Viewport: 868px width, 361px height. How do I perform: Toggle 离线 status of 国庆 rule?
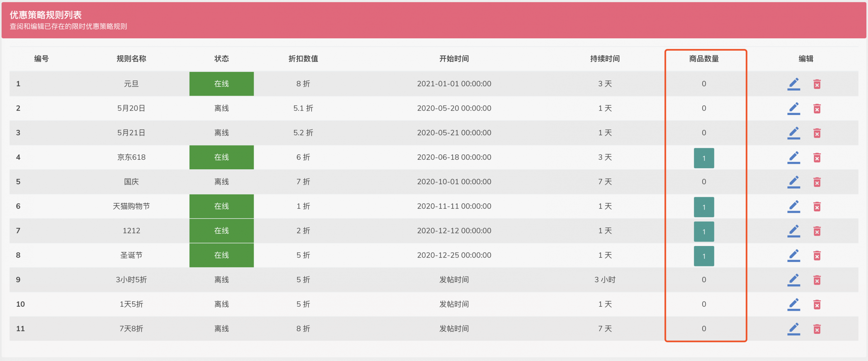tap(221, 182)
